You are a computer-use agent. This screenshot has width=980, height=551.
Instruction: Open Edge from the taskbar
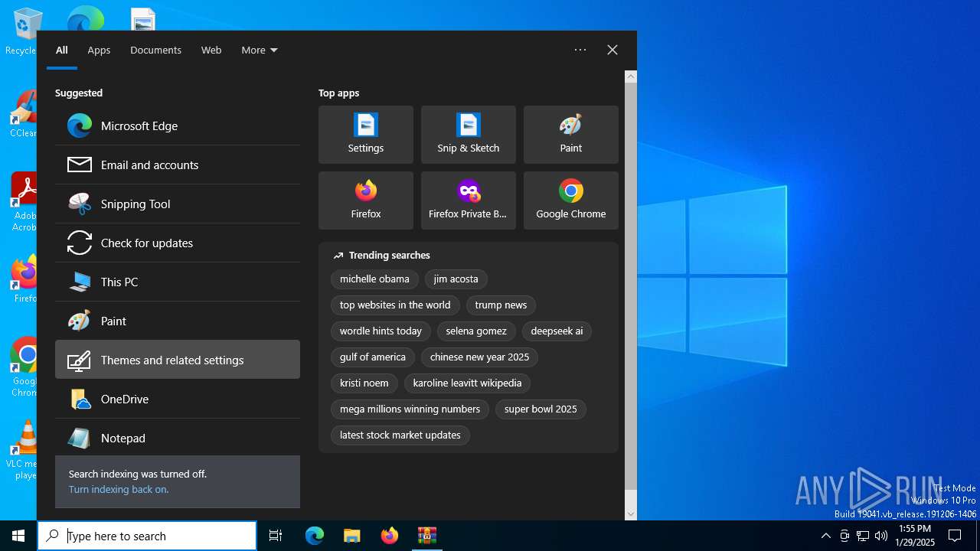click(x=315, y=536)
